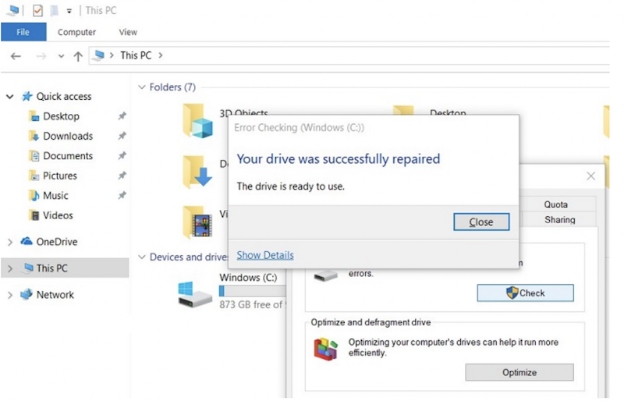The height and width of the screenshot is (402, 624).
Task: Select Desktop in the navigation pane
Action: coord(61,116)
